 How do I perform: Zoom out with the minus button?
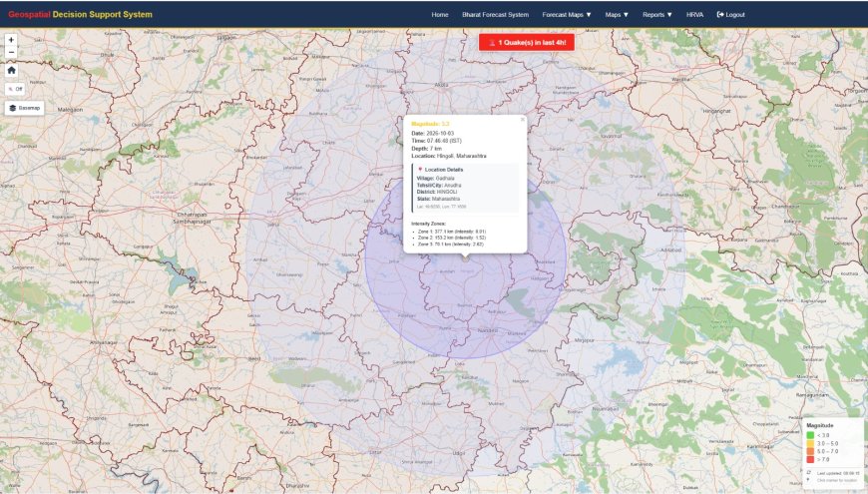tap(11, 53)
